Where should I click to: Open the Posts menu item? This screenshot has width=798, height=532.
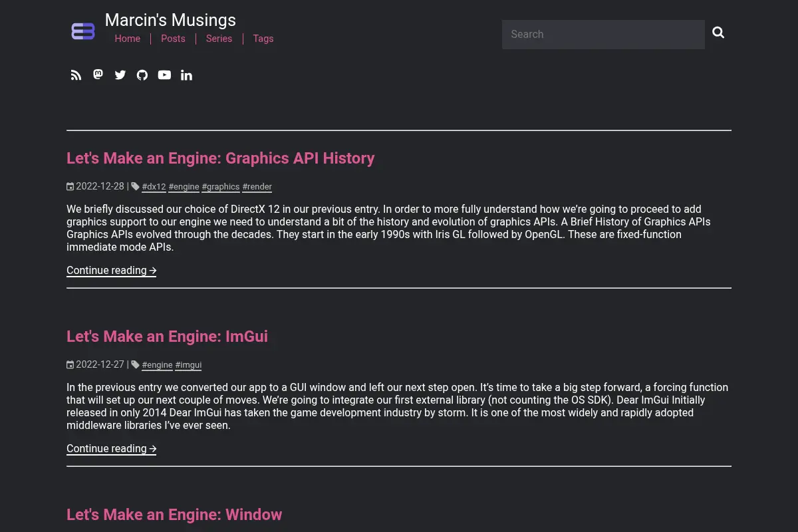tap(173, 39)
